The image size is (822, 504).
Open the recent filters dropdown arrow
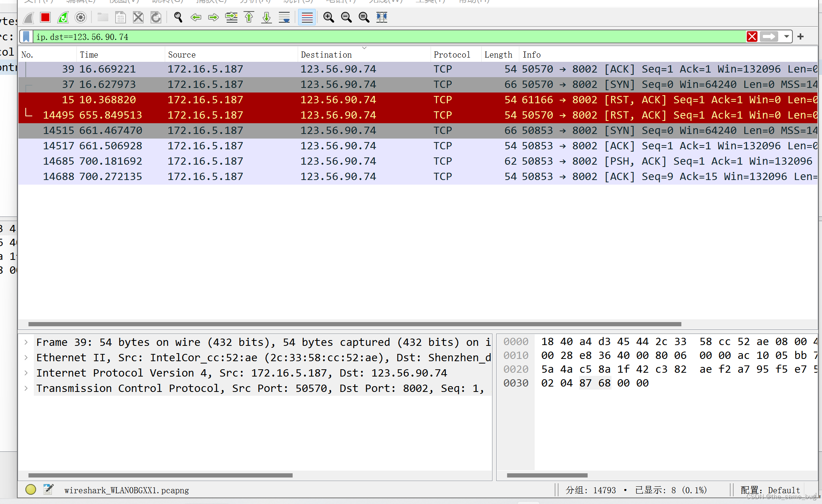click(x=787, y=37)
